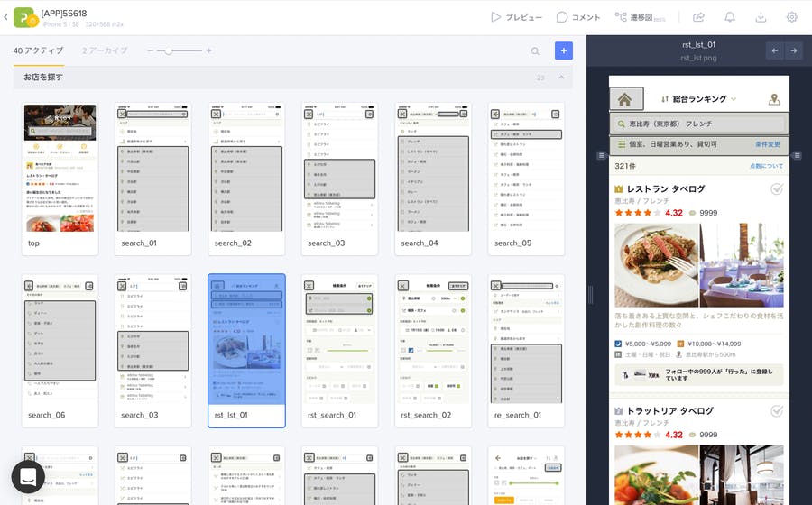Open notifications bell icon
Image resolution: width=812 pixels, height=505 pixels.
730,17
